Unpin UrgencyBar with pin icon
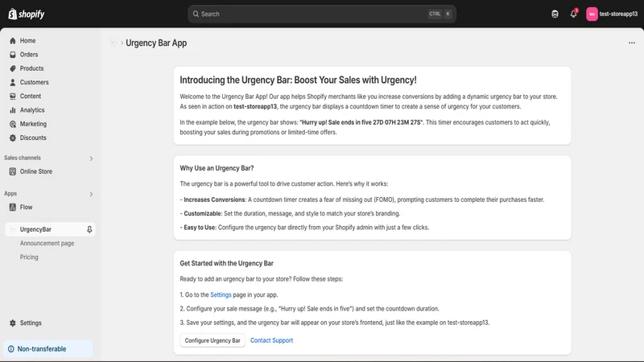The width and height of the screenshot is (644, 362). coord(89,229)
